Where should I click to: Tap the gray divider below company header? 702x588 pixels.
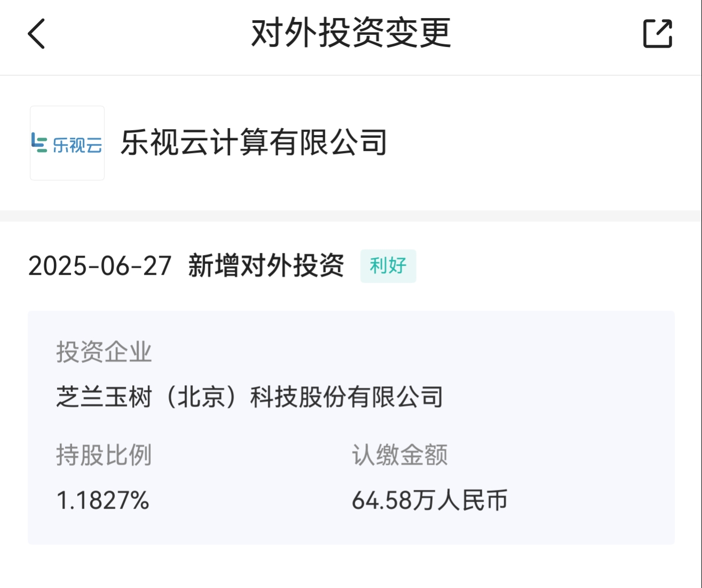click(351, 216)
